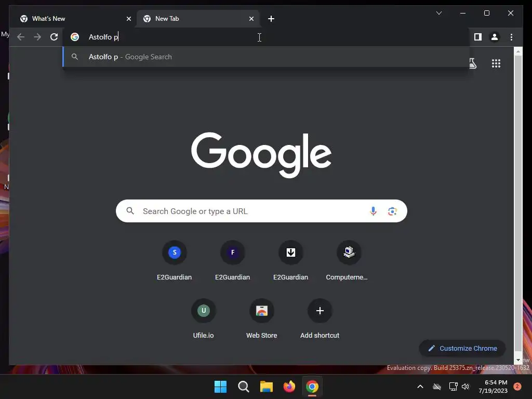
Task: Open the volume control in the tray
Action: coord(465,387)
